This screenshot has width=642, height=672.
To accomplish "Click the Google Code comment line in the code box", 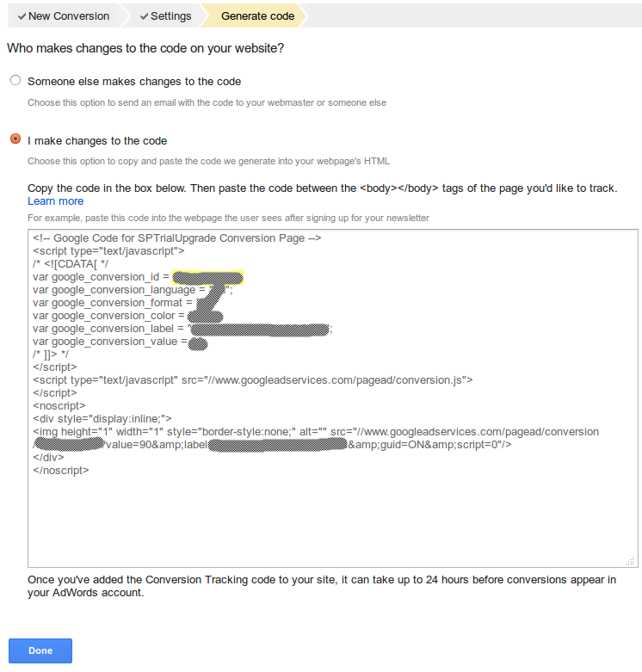I will point(176,238).
